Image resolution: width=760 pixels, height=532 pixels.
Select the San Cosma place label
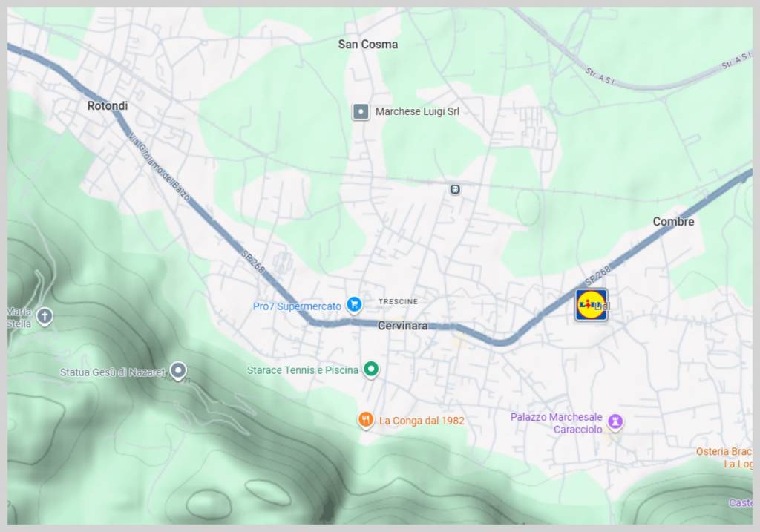[368, 44]
